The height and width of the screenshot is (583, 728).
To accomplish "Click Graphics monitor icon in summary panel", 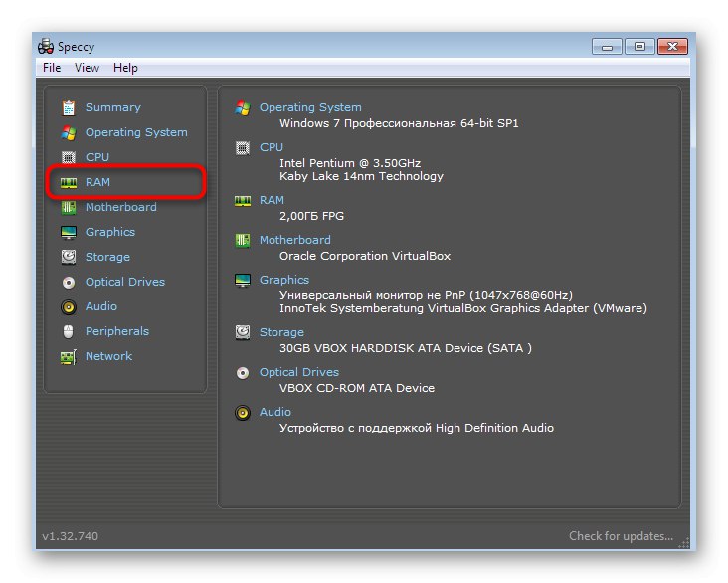I will coord(243,281).
